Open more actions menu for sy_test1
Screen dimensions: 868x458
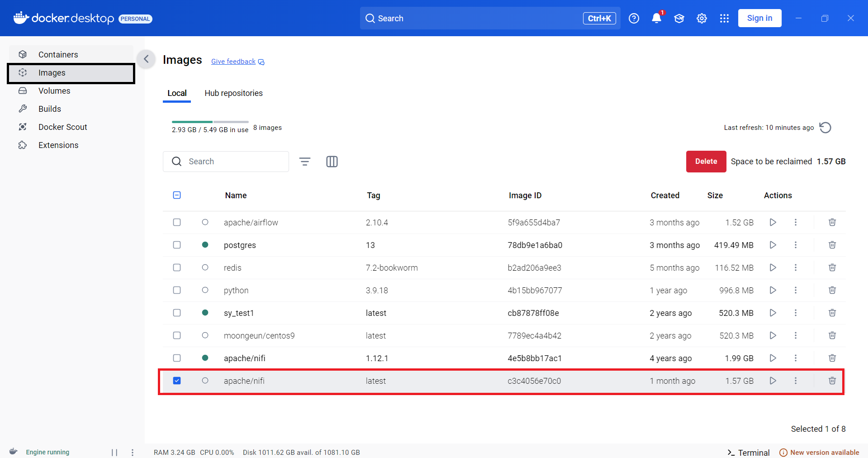pos(796,313)
